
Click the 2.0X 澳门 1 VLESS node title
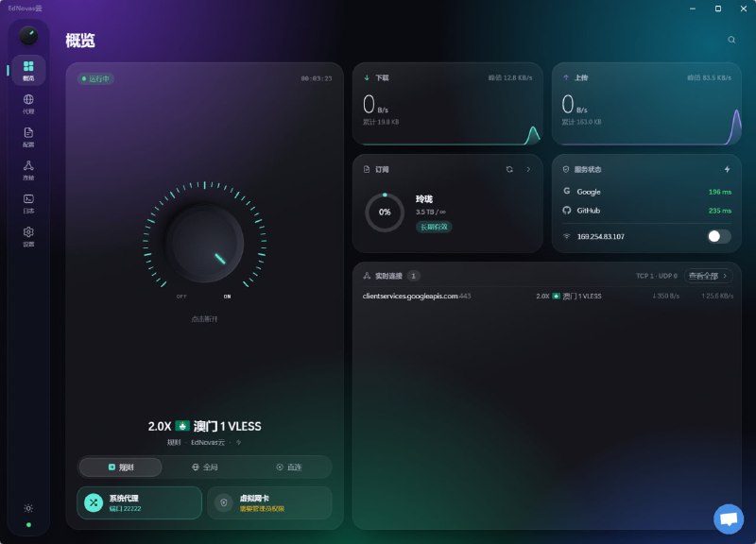pos(204,426)
